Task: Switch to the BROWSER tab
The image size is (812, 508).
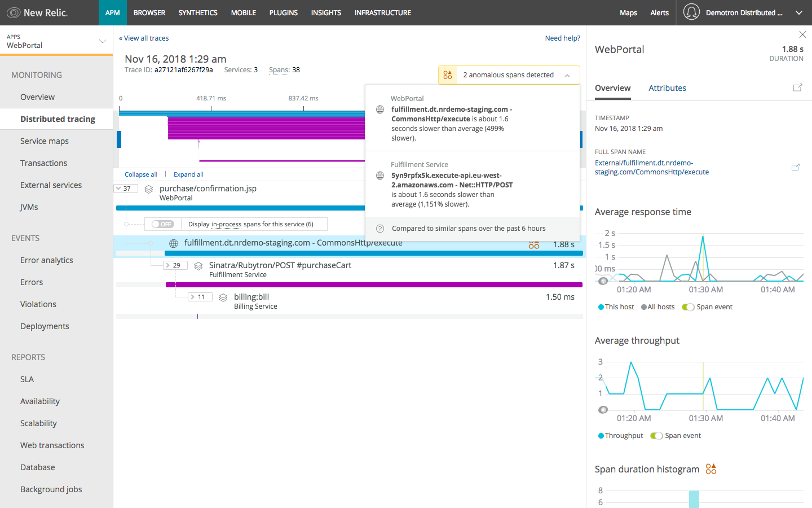Action: tap(149, 12)
